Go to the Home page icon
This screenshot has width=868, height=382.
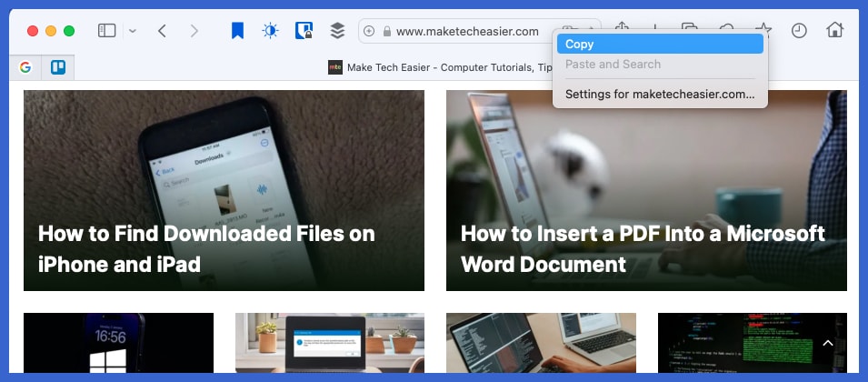tap(834, 30)
